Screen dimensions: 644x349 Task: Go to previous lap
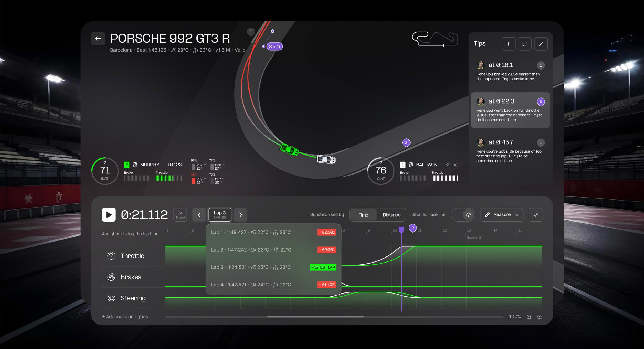(x=199, y=215)
